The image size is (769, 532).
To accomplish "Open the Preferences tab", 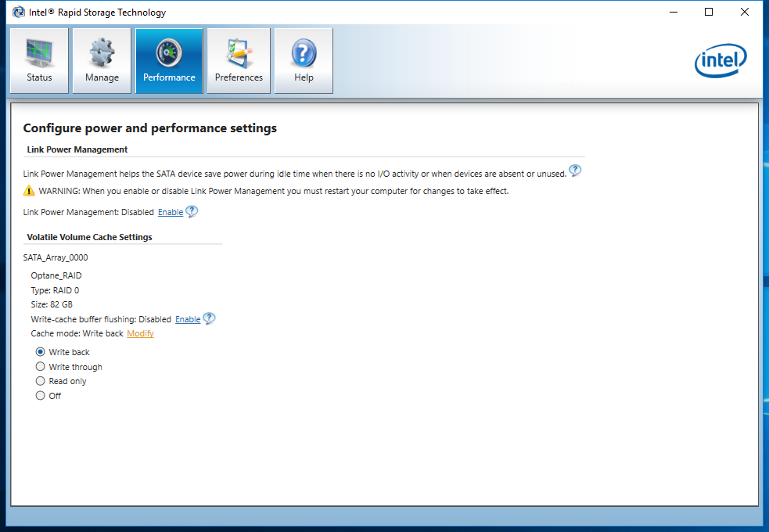I will pos(239,61).
